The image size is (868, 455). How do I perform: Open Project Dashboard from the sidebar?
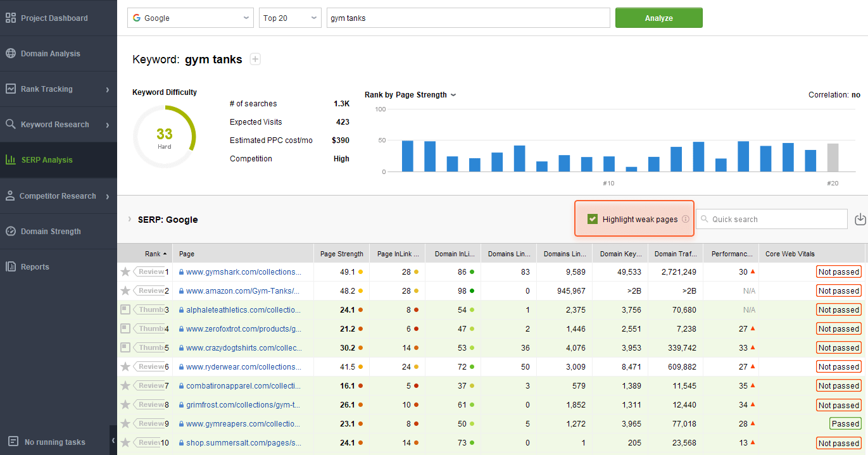(x=58, y=18)
